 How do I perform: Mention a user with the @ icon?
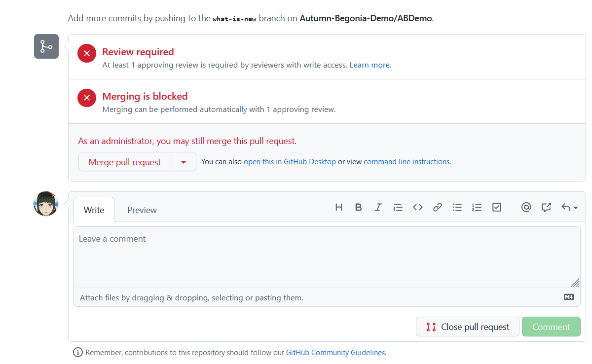[x=526, y=207]
